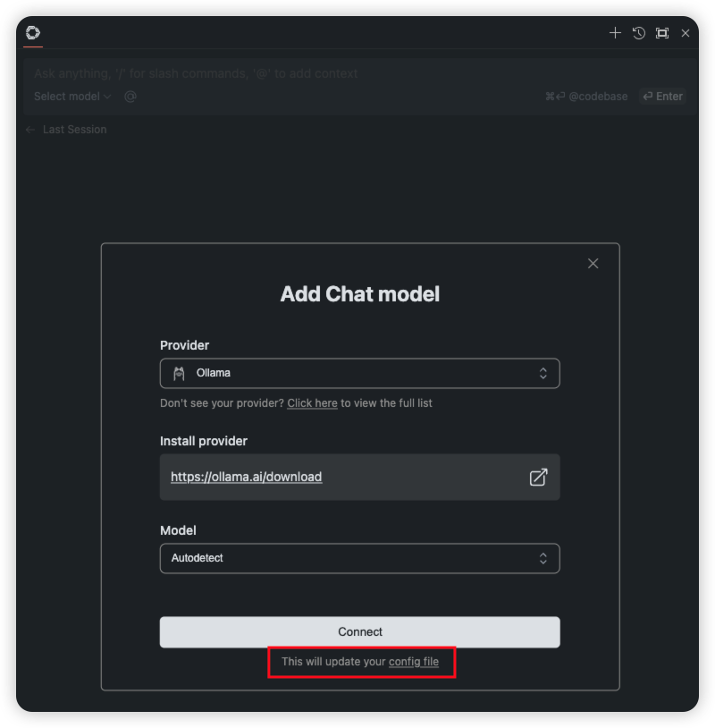Open the Model dropdown showing Autodetect
The height and width of the screenshot is (728, 715).
point(359,558)
